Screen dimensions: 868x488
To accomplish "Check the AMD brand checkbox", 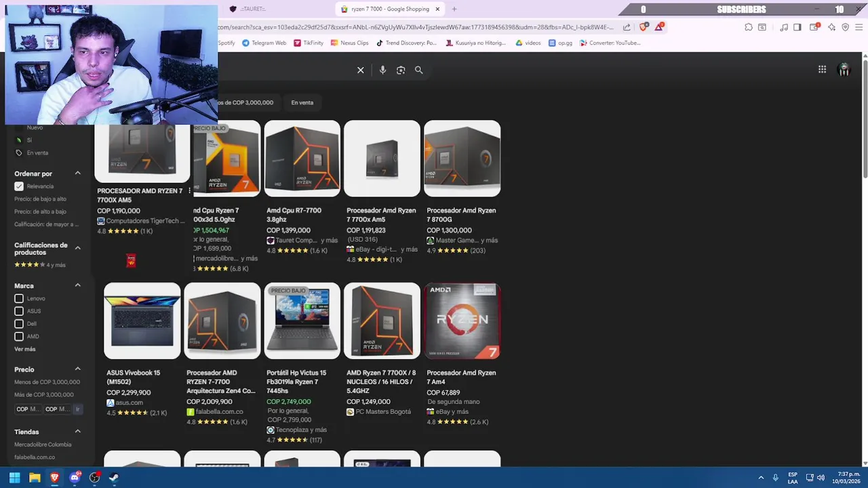I will coord(19,336).
